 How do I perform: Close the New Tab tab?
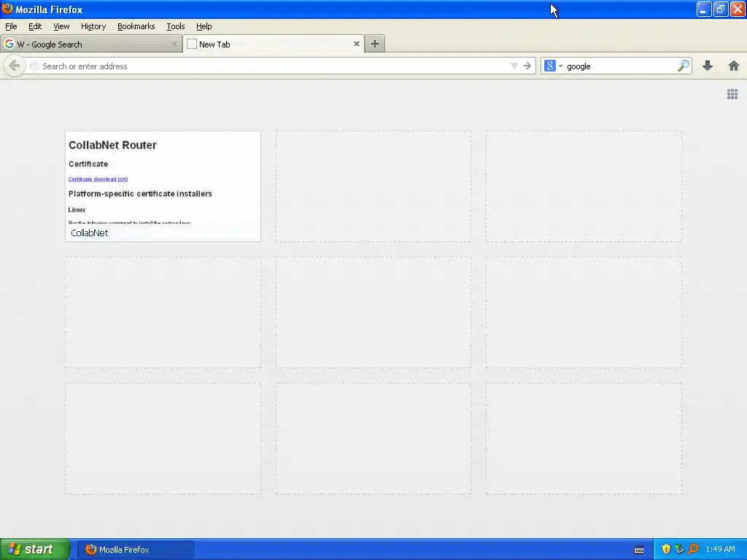[x=356, y=44]
